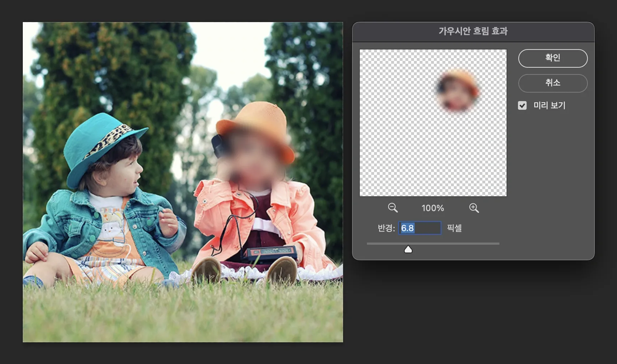Click the blurred face preview thumbnail
Image resolution: width=617 pixels, height=364 pixels.
(433, 123)
